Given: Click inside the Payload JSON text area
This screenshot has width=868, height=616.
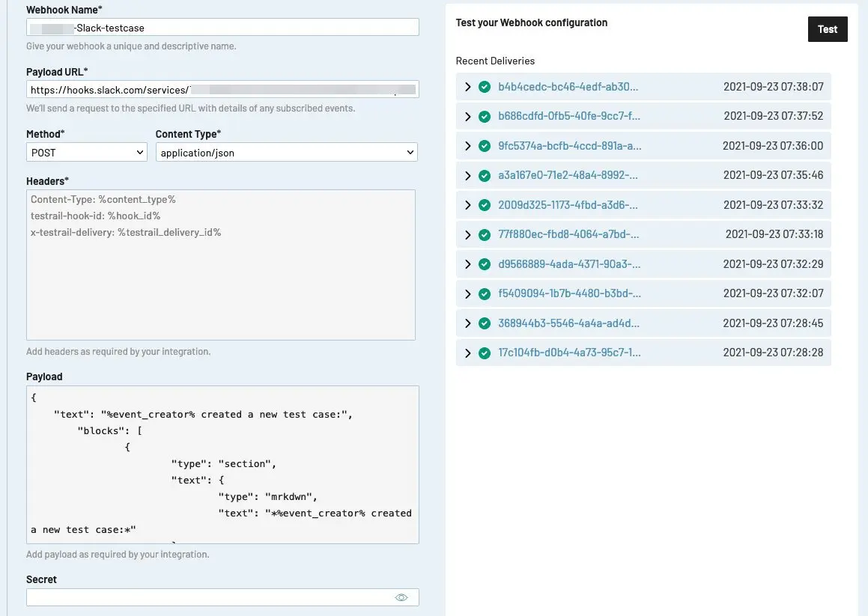Looking at the screenshot, I should [222, 464].
